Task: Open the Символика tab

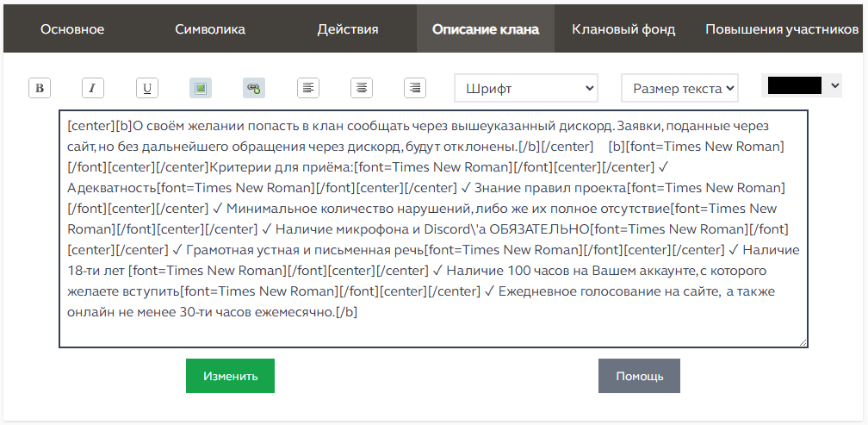Action: tap(210, 29)
